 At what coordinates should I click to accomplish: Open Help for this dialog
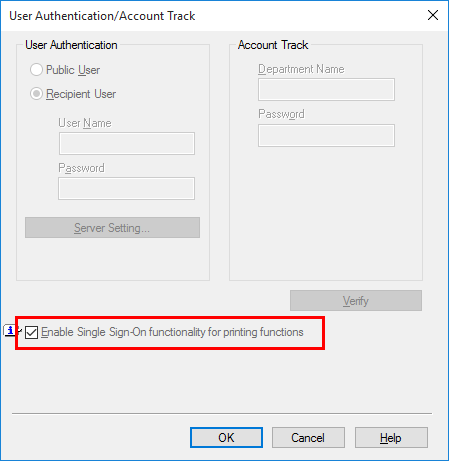391,438
